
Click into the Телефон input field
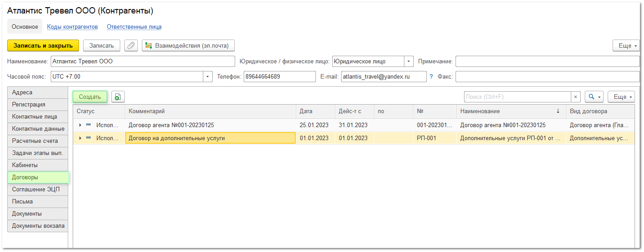[x=279, y=77]
